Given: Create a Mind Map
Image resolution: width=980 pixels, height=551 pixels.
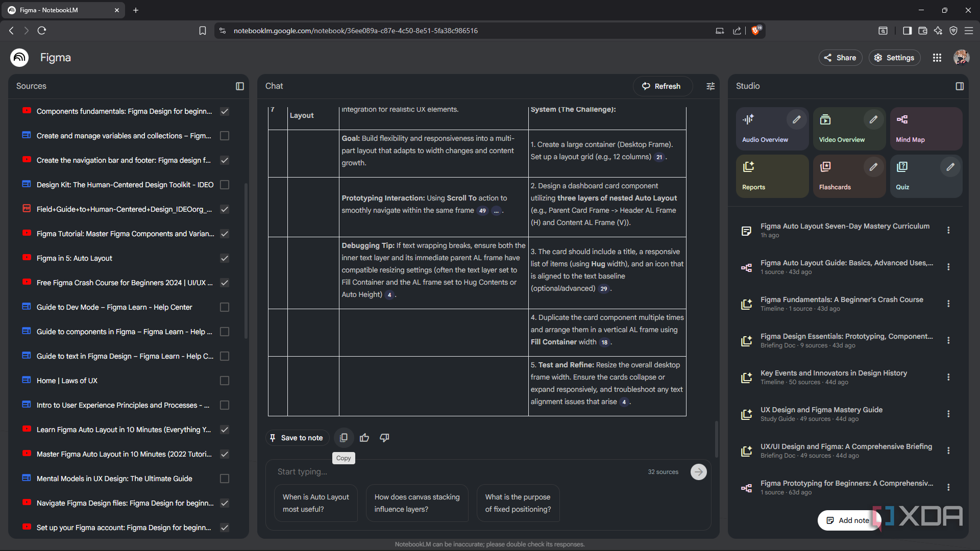Looking at the screenshot, I should 926,129.
